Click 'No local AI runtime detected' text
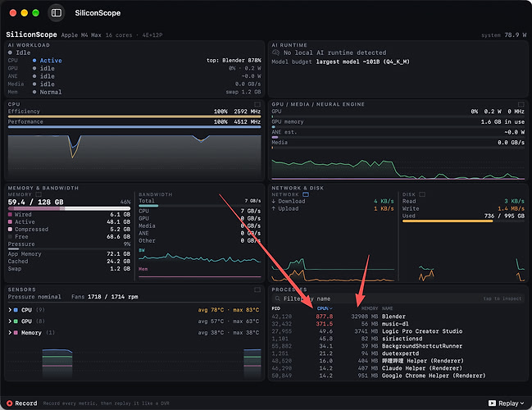 click(335, 52)
